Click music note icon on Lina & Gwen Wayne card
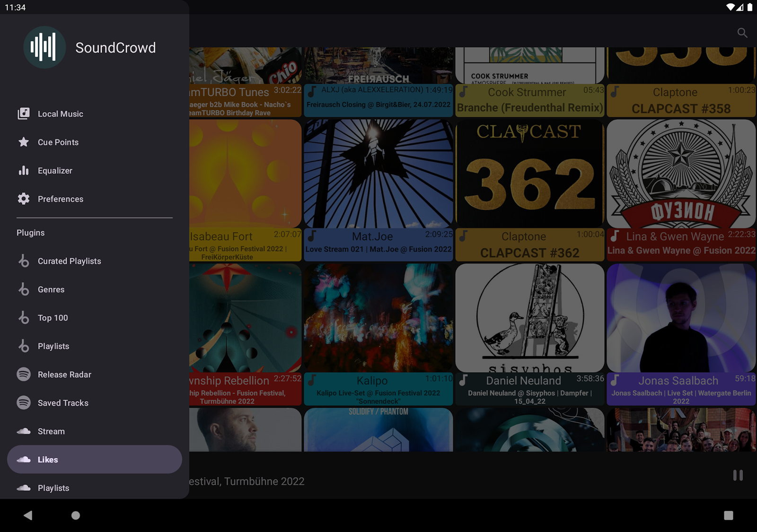The height and width of the screenshot is (532, 757). point(615,235)
